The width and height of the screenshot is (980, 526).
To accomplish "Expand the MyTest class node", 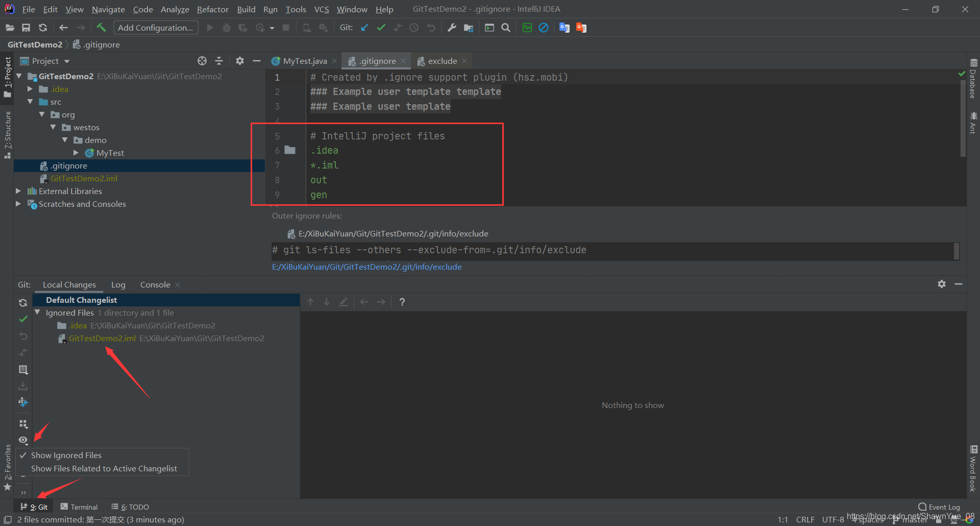I will pos(76,153).
